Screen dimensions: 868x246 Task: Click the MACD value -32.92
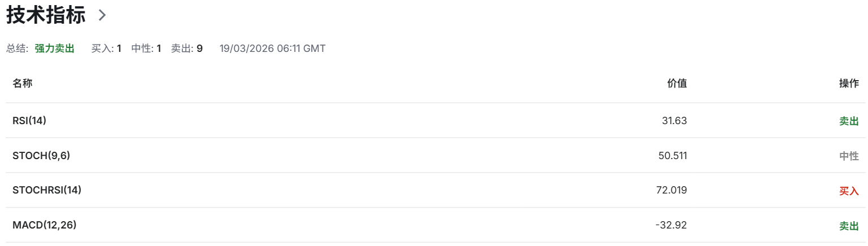click(x=671, y=225)
